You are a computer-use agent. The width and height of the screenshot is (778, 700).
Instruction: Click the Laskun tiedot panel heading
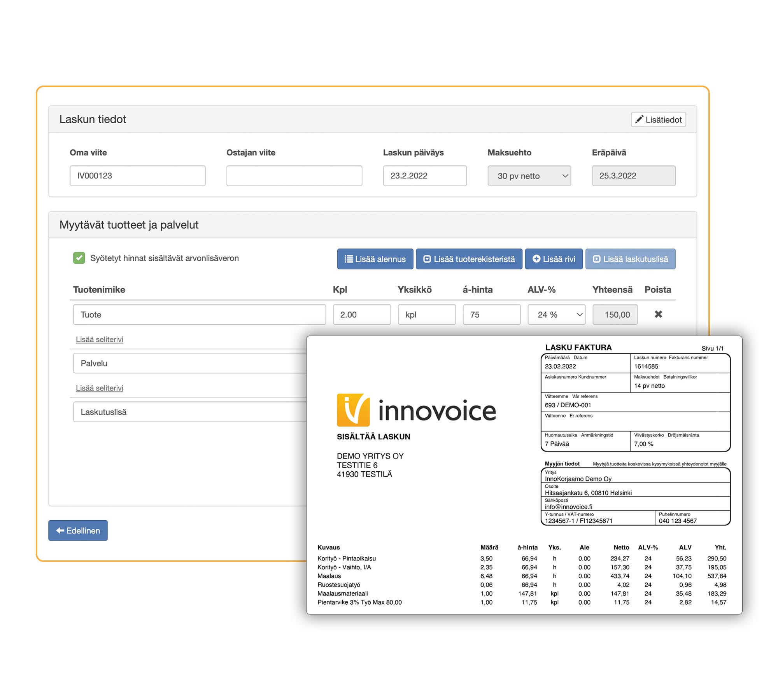point(93,119)
